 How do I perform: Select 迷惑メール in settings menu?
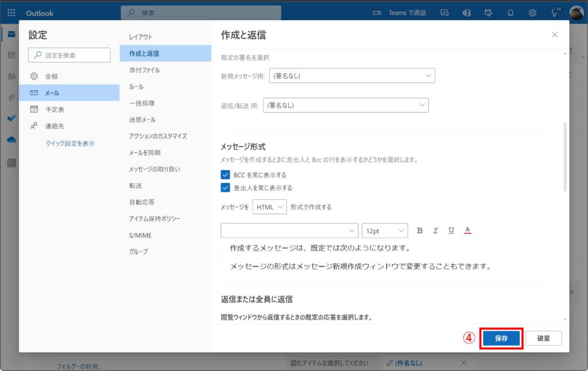(142, 119)
